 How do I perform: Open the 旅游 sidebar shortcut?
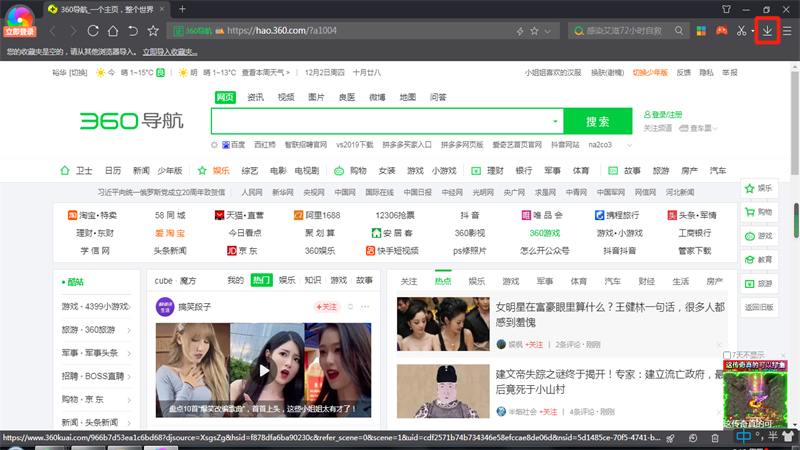(759, 283)
